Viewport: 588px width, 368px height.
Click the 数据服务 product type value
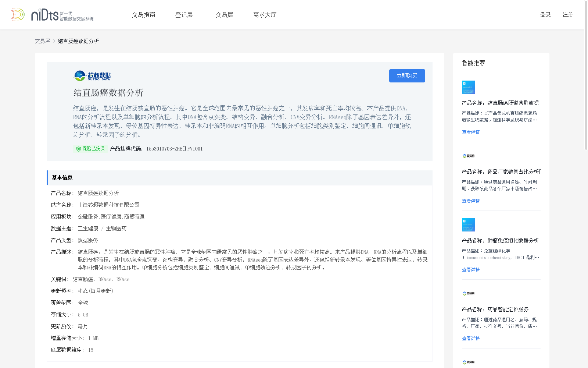coord(88,240)
